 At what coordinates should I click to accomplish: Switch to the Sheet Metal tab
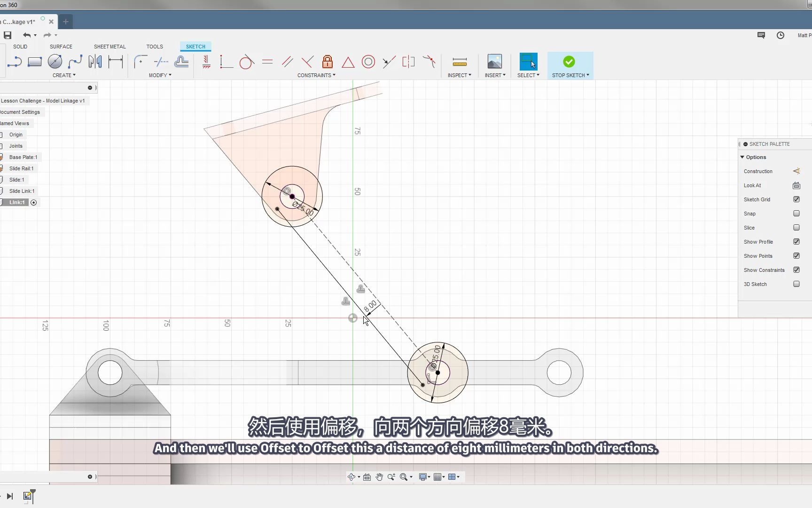pos(109,46)
